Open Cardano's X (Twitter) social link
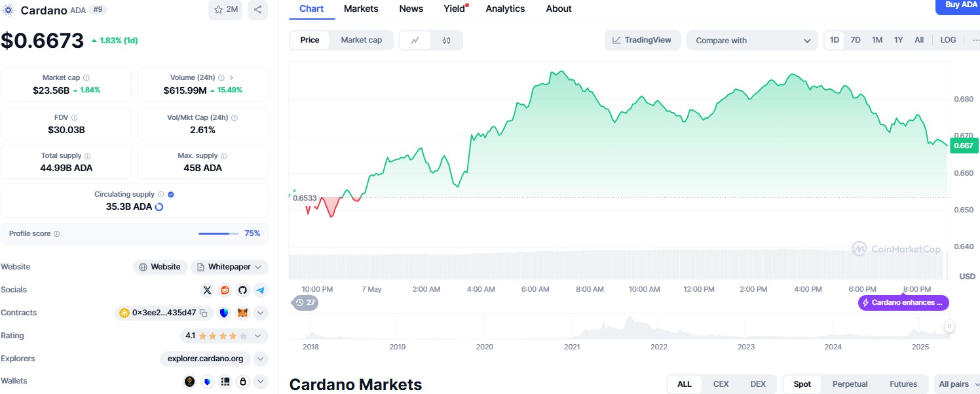Image resolution: width=980 pixels, height=394 pixels. pyautogui.click(x=208, y=290)
